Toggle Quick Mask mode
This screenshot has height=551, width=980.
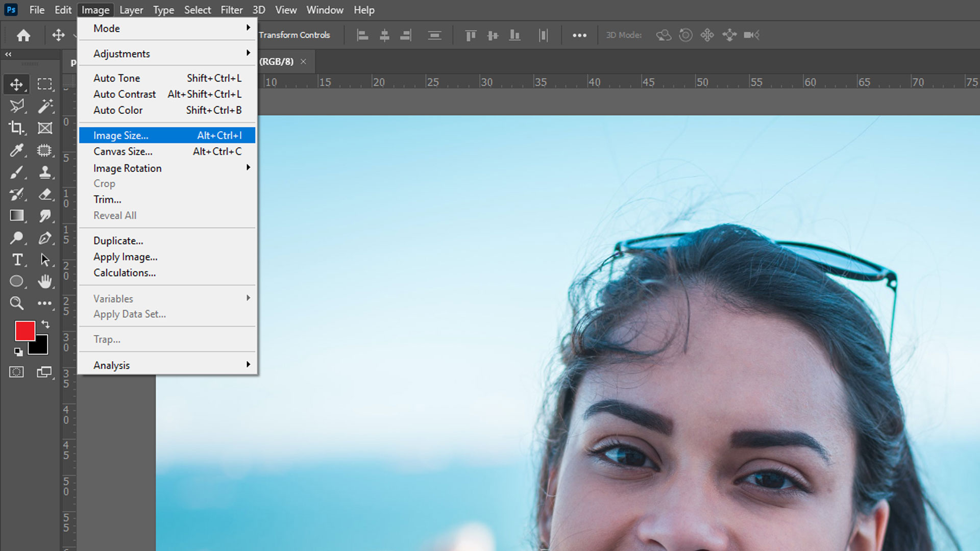pos(17,372)
